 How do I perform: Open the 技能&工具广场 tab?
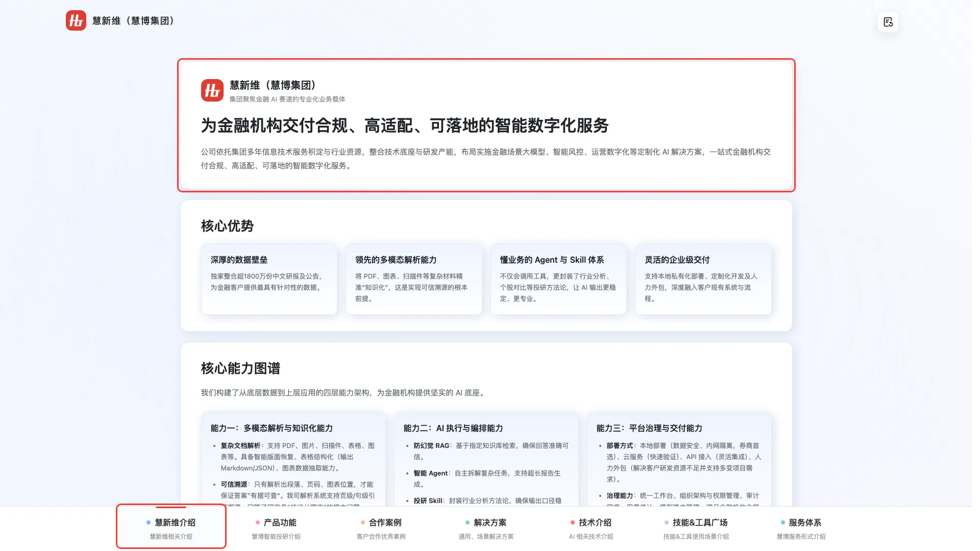[696, 529]
